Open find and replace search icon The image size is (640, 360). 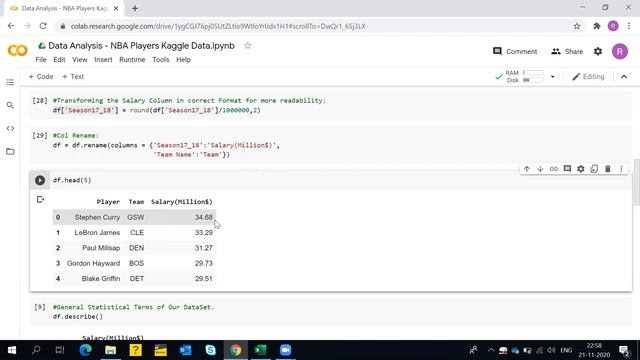pyautogui.click(x=10, y=105)
